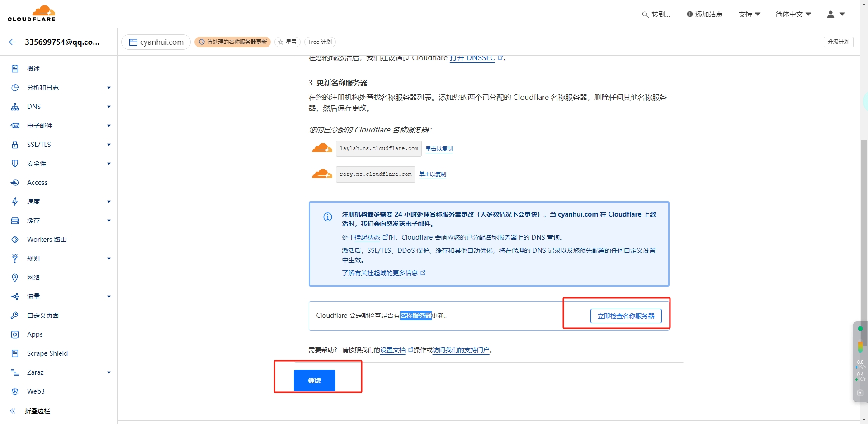Click the 分析和日志 clock chart icon
Screen dimensions: 868x424
click(x=15, y=88)
